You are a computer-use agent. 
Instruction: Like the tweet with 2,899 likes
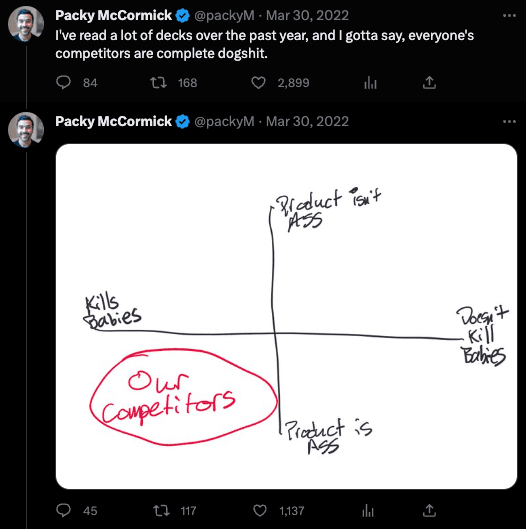click(258, 83)
